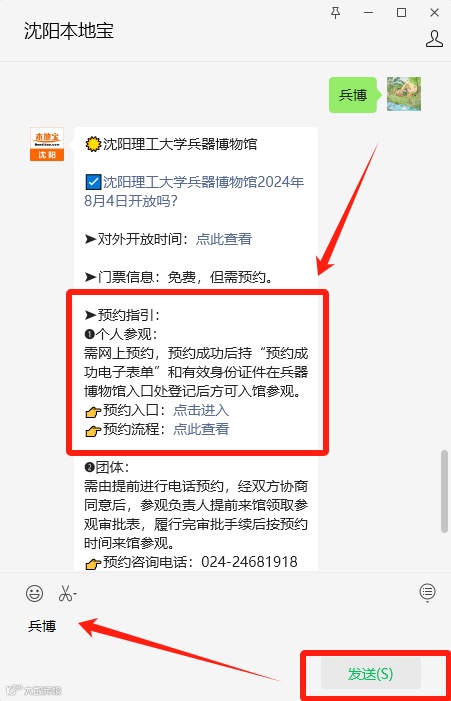Screen dimensions: 451x701
Task: Pin the chat window on top
Action: 336,13
